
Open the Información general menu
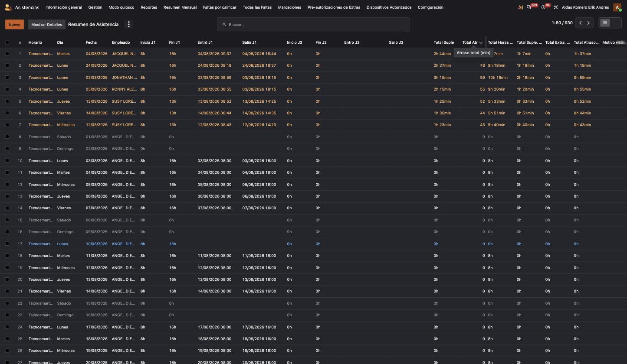[64, 7]
